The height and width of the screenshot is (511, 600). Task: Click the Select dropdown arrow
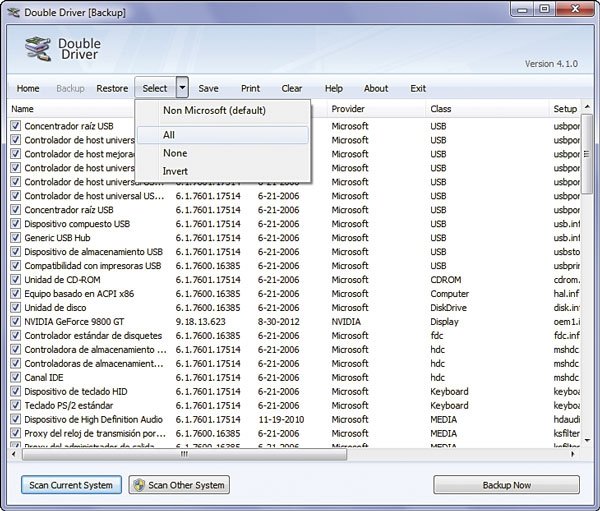(182, 88)
